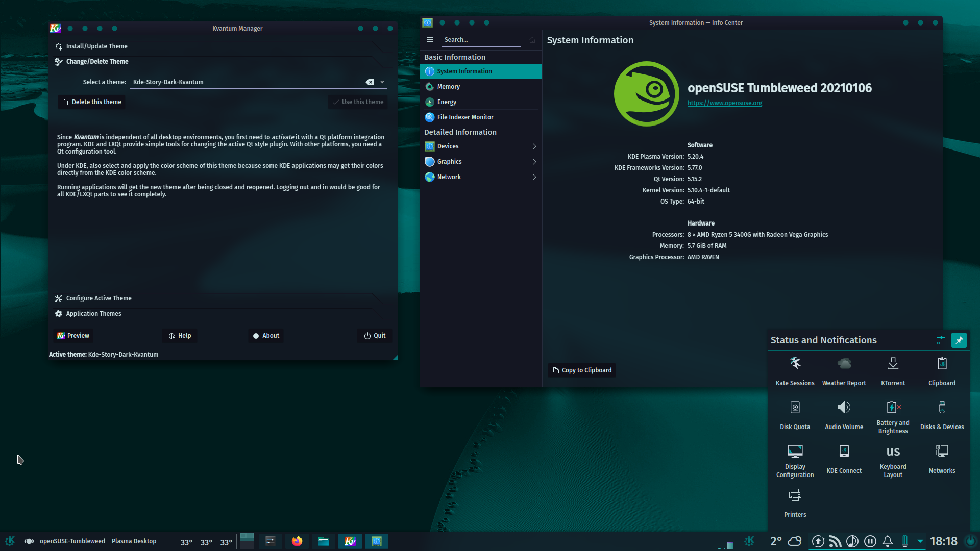Click Copy to Clipboard button

tap(582, 370)
